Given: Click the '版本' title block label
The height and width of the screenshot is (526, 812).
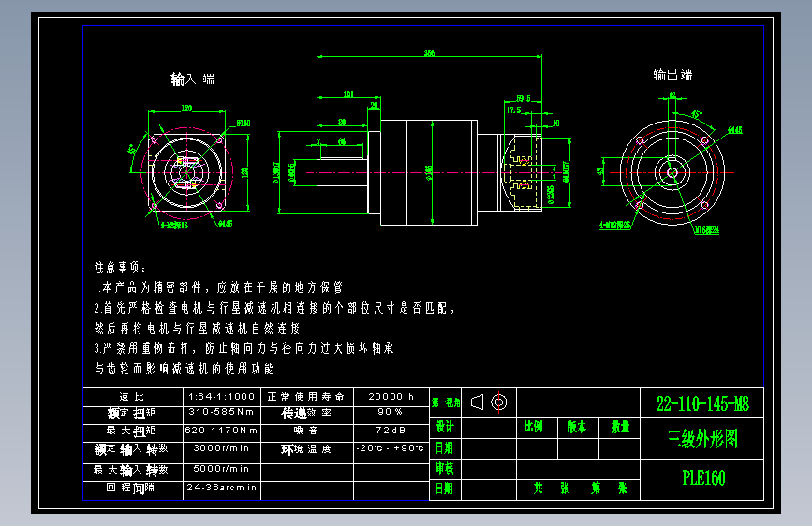Looking at the screenshot, I should [x=576, y=427].
